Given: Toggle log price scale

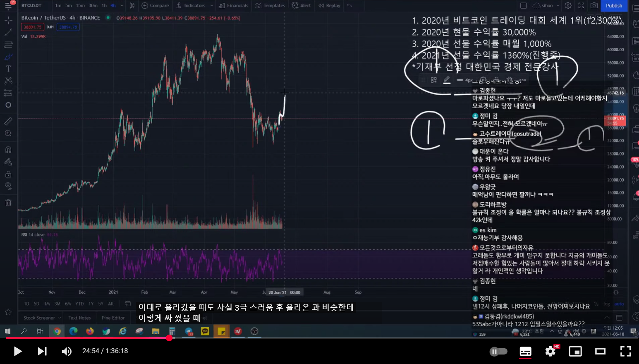Looking at the screenshot, I should pos(606,304).
